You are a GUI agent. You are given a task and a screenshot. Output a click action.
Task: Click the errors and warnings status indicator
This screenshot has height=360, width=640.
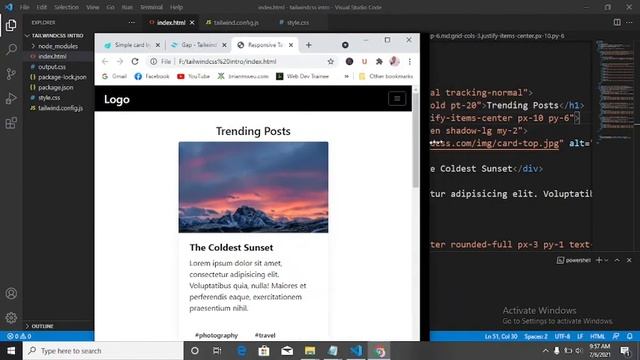coord(19,336)
